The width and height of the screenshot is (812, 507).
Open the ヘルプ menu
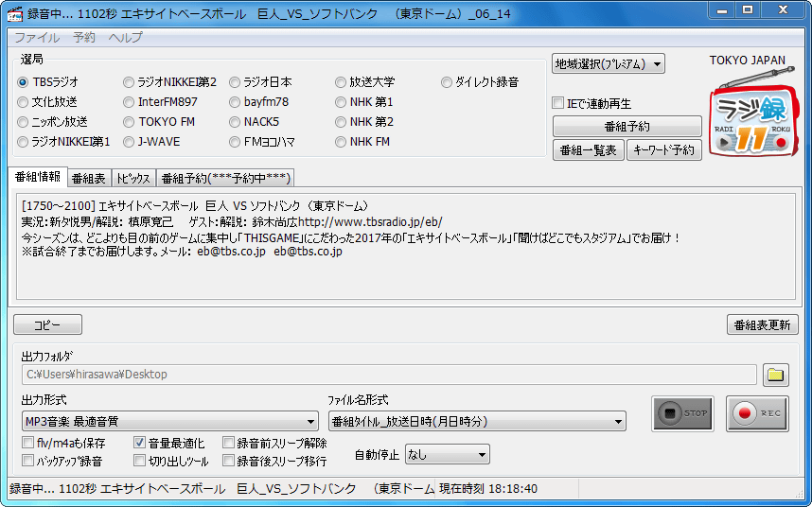(x=125, y=37)
